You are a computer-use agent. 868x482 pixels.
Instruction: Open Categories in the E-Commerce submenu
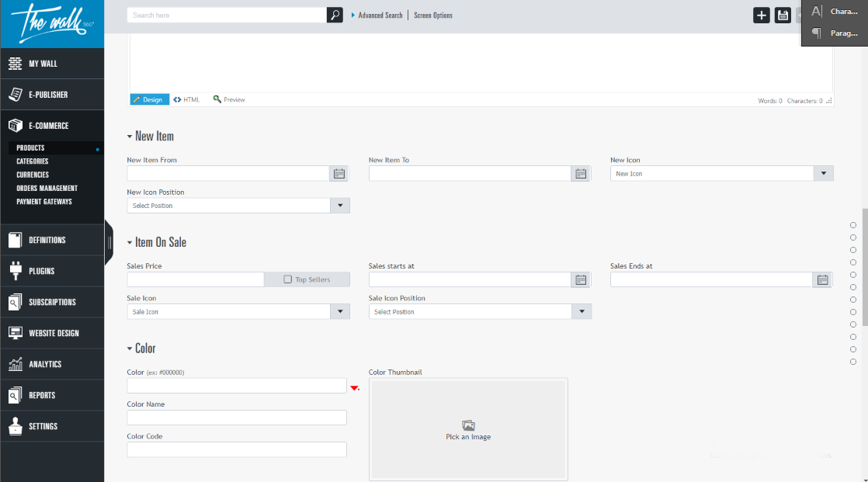(33, 161)
